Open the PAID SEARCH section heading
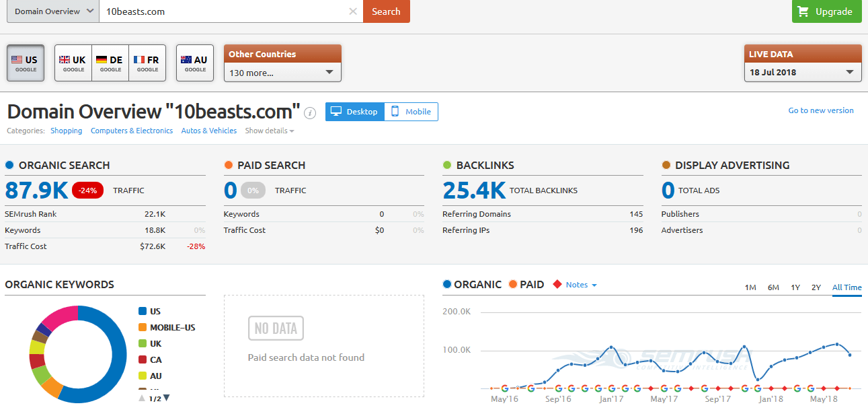 pyautogui.click(x=272, y=165)
